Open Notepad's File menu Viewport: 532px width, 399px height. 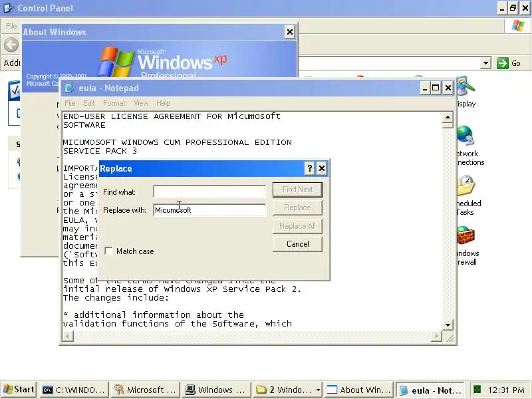(x=70, y=103)
